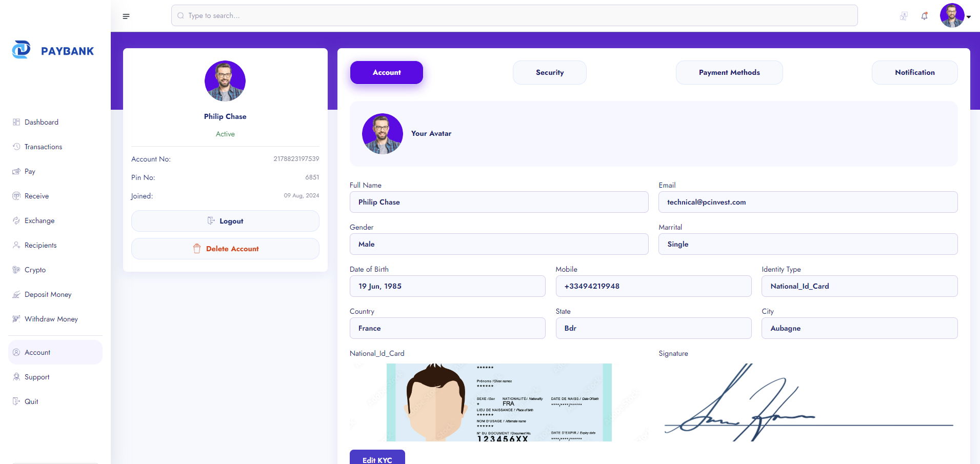
Task: Open Withdraw Money page
Action: pyautogui.click(x=51, y=319)
